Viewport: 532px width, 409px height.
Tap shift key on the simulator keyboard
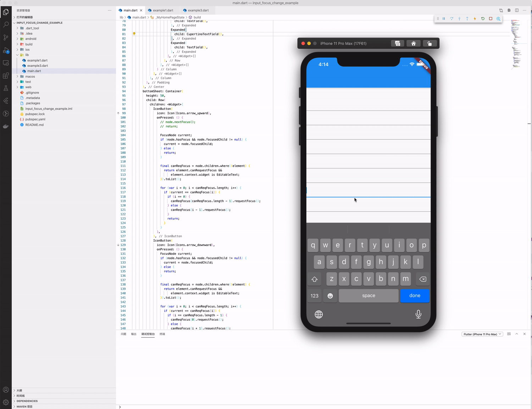(314, 279)
